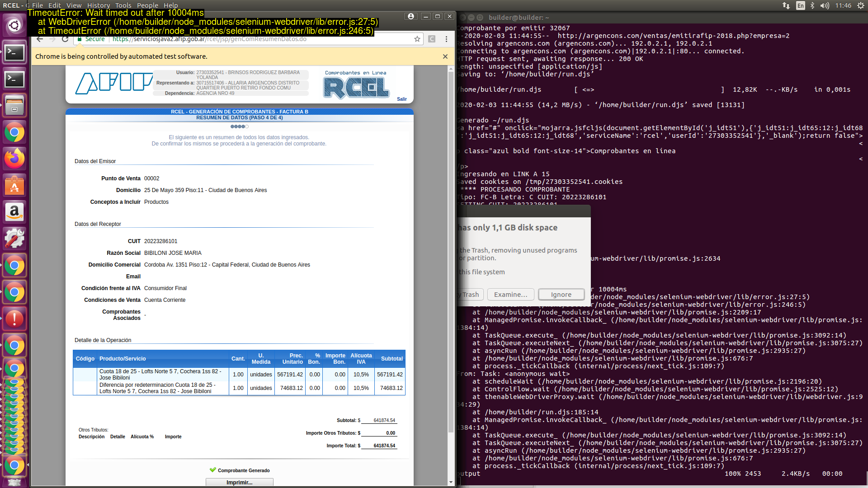Click the Domicilio value 25 De Mayo 359
This screenshot has height=488, width=868.
click(205, 190)
